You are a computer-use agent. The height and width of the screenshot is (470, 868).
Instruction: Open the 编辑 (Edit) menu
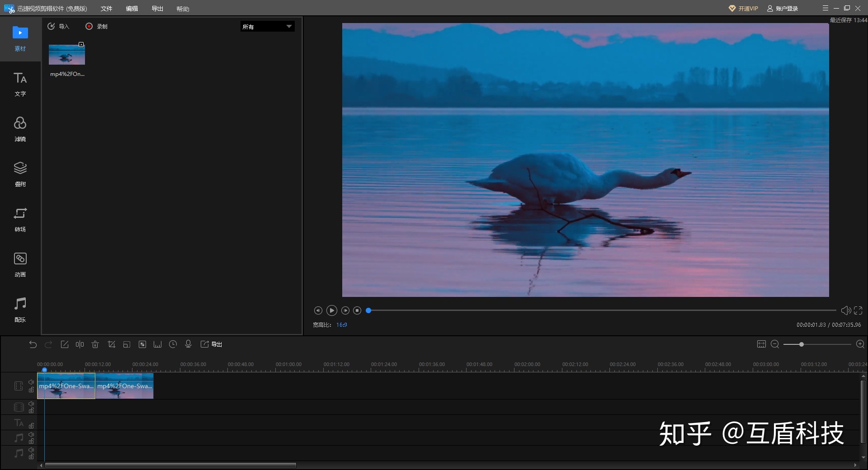click(132, 9)
